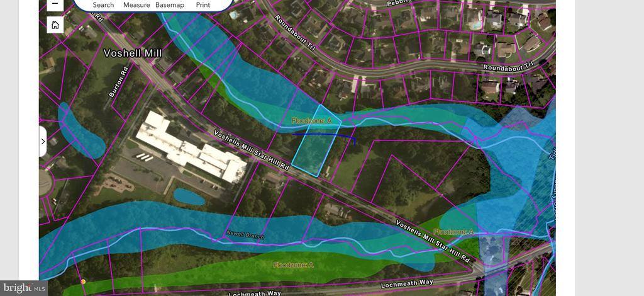This screenshot has width=644, height=296.
Task: Click Floodzone A label above Lochmeath Way
Action: (293, 265)
